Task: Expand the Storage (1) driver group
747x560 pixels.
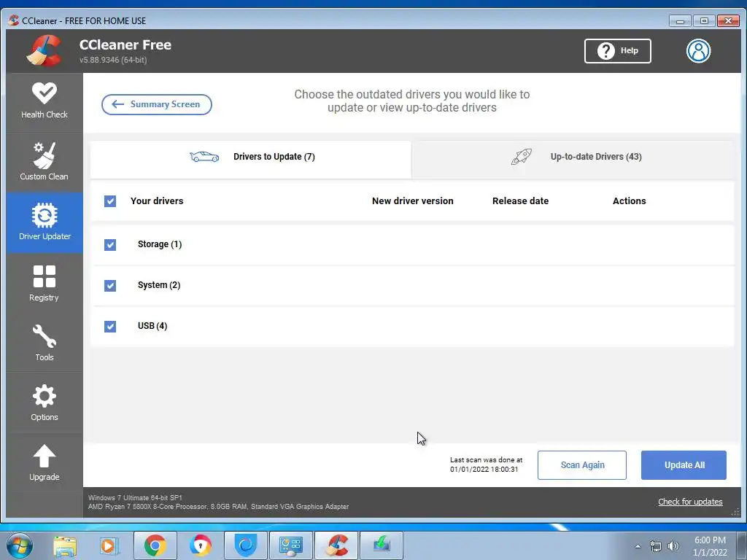Action: (x=160, y=244)
